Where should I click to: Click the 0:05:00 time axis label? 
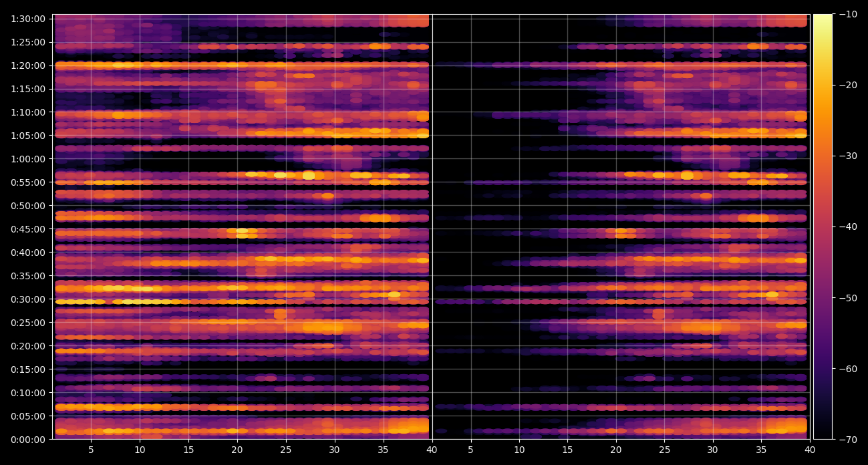(x=28, y=416)
